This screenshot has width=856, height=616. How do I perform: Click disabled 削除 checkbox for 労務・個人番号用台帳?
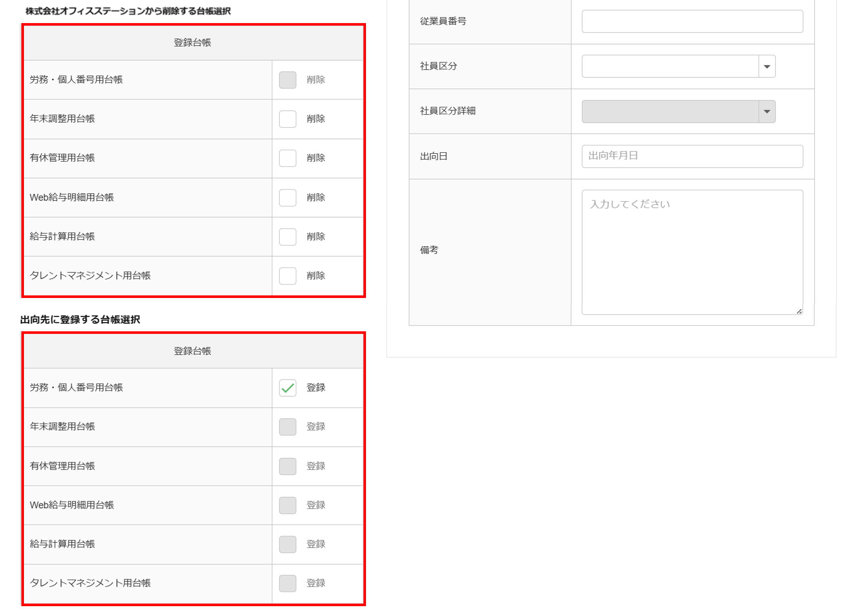click(287, 80)
